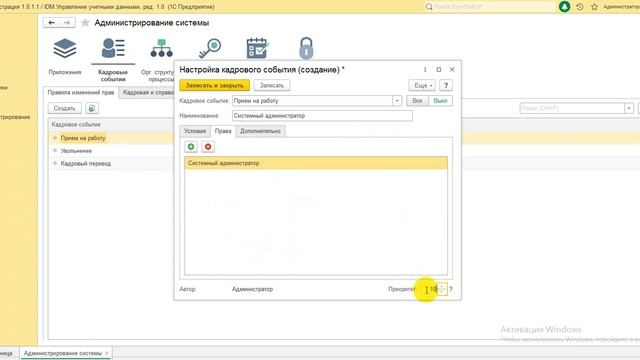Switch to the Условия tab
The width and height of the screenshot is (640, 360).
pyautogui.click(x=195, y=131)
